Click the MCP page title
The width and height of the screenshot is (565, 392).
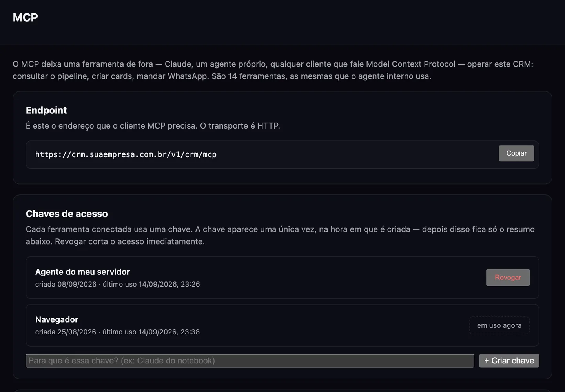coord(25,17)
